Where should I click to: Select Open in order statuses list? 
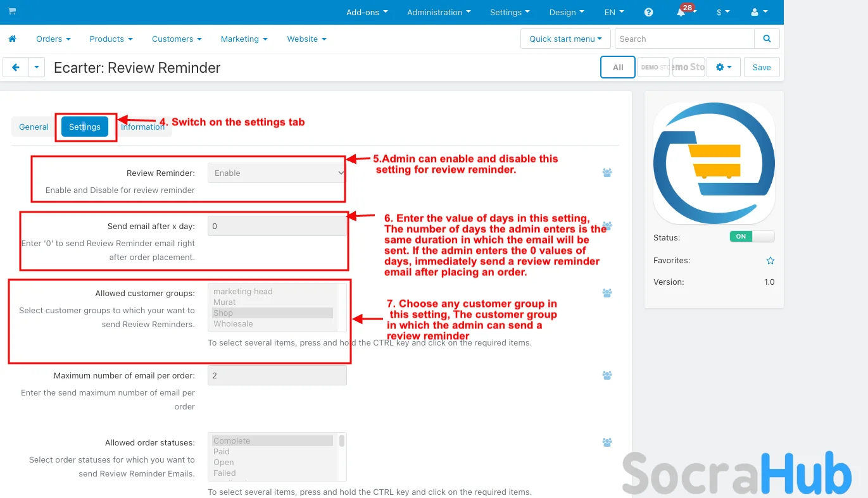(x=272, y=463)
